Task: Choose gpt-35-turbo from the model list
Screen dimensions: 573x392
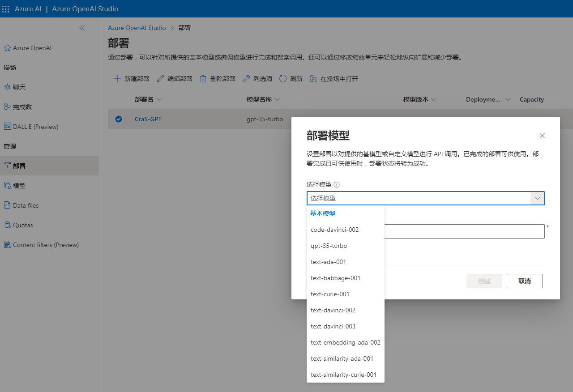Action: (x=346, y=246)
